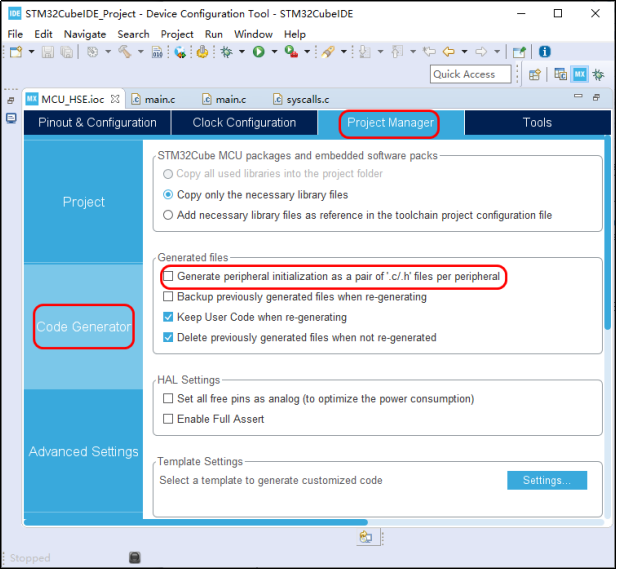Open the syscalls.c editor tab
Viewport: 617px width, 570px height.
click(302, 100)
